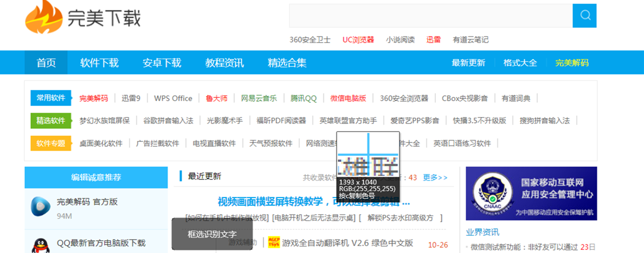This screenshot has width=644, height=253.
Task: Click the 完美解码 官方版 title text
Action: (87, 202)
